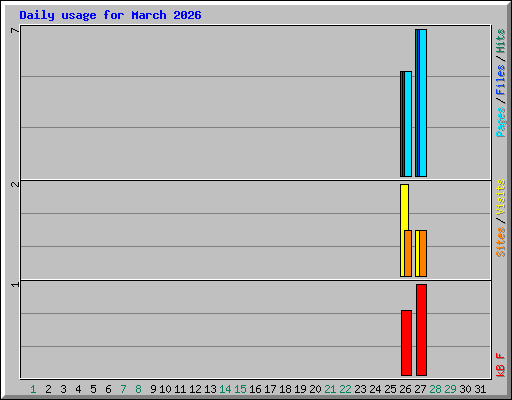Click the top chart's maximum value '7'
512x400 pixels.
pyautogui.click(x=15, y=31)
